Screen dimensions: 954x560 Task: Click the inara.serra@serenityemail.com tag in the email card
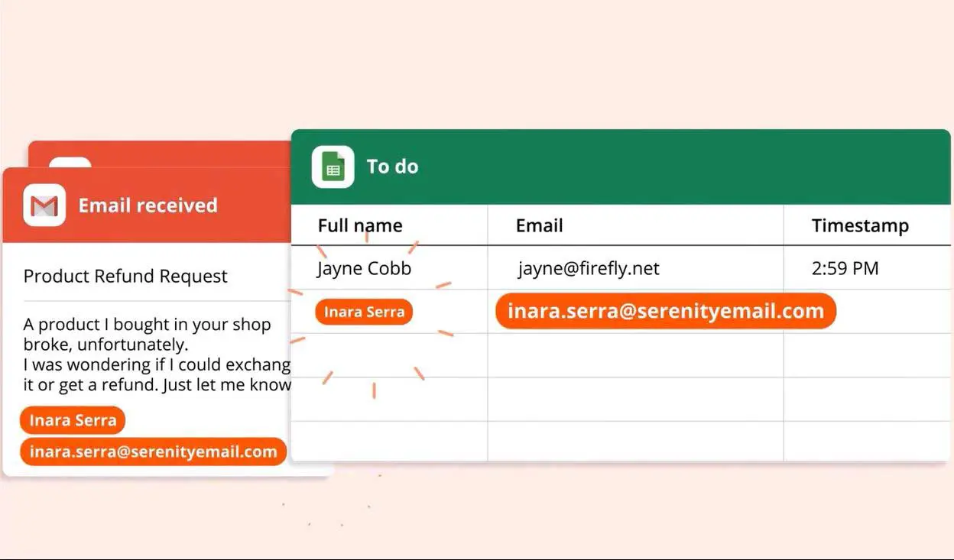(x=153, y=452)
